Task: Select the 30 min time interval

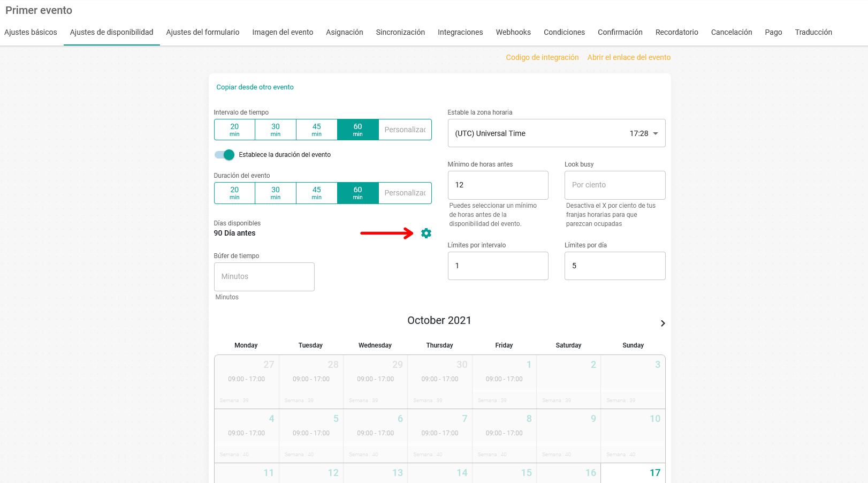Action: tap(275, 129)
